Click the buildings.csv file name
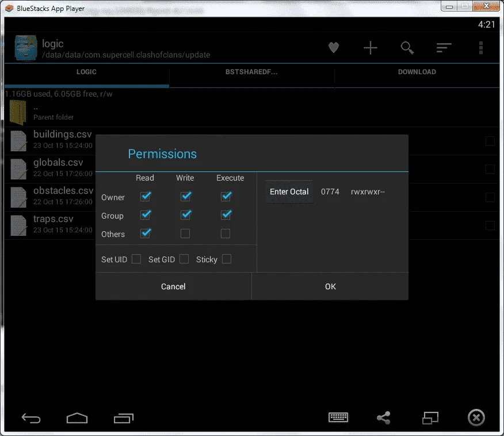 (62, 134)
